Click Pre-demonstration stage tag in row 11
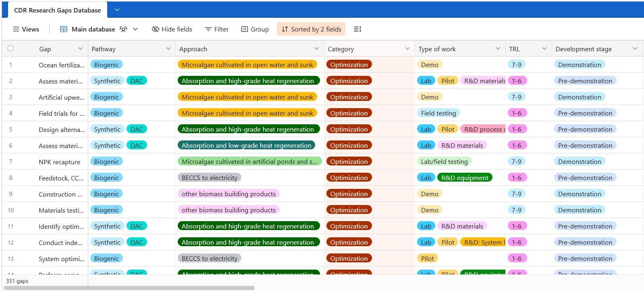Image resolution: width=644 pixels, height=291 pixels. click(x=585, y=226)
